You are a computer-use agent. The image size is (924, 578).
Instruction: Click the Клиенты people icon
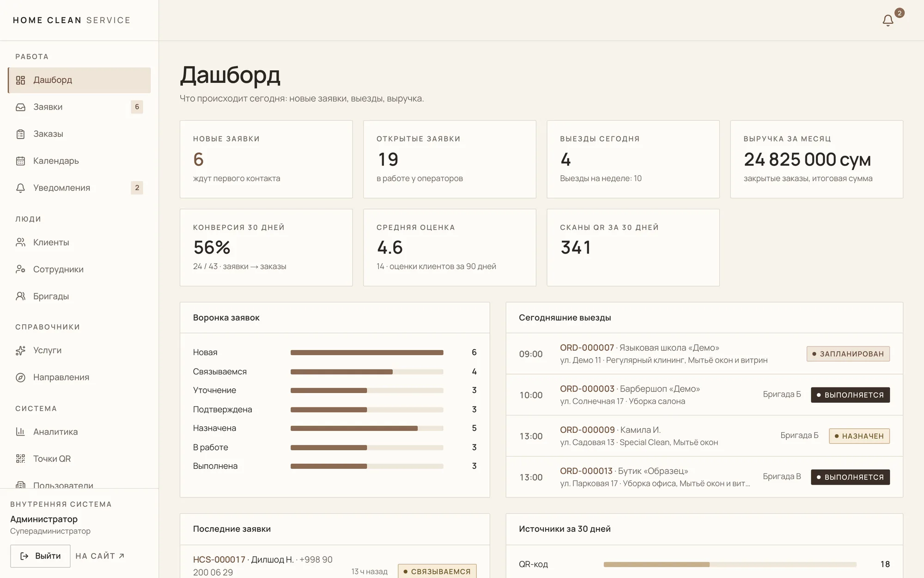coord(20,242)
